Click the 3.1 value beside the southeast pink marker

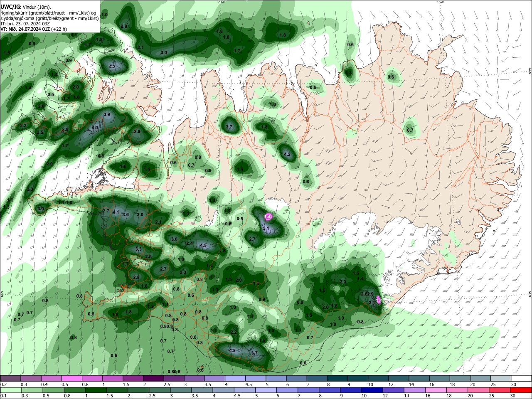(x=372, y=303)
